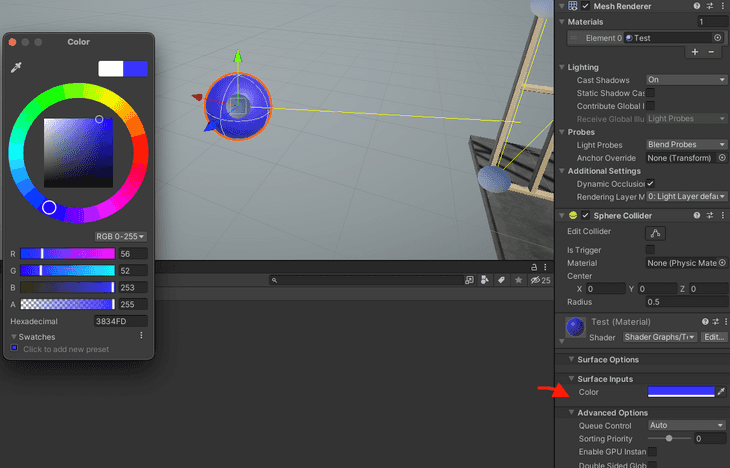Viewport: 730px width, 468px height.
Task: Click the search by label tag icon
Action: (501, 280)
